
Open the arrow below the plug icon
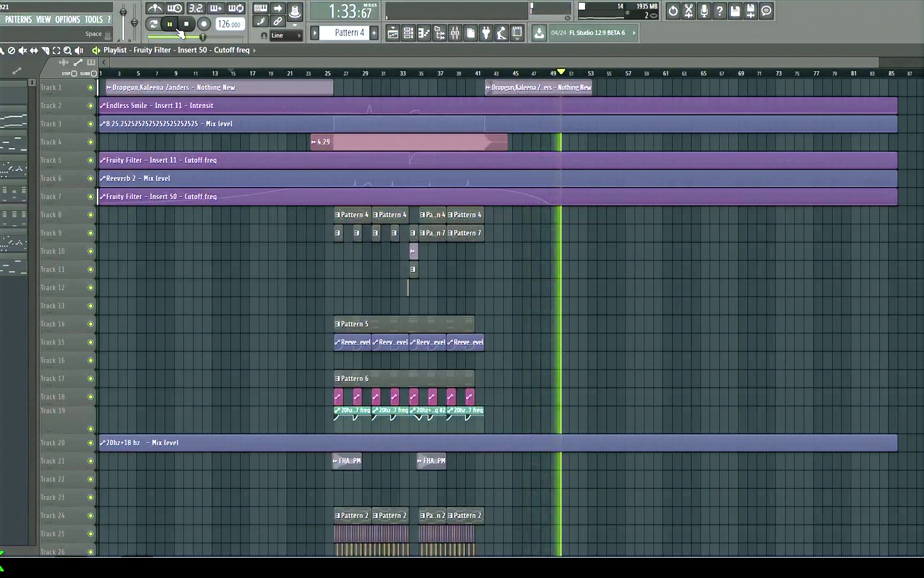[295, 25]
